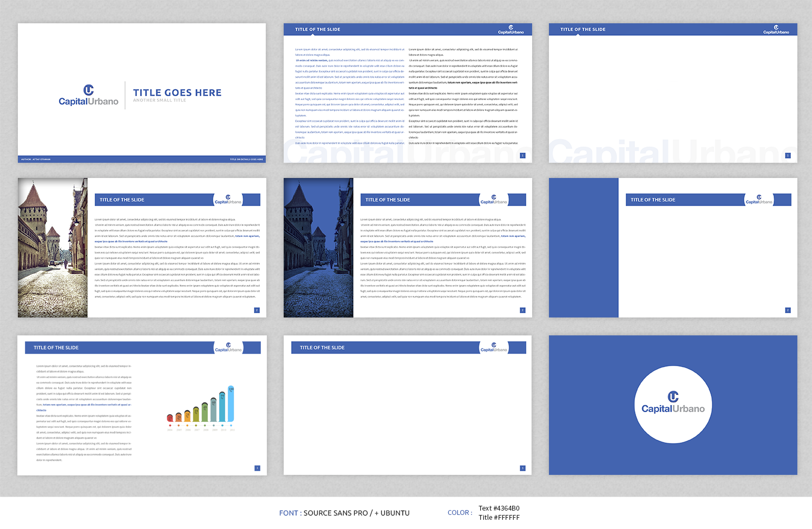This screenshot has width=812, height=529.
Task: Select the red 15% bar for 2004
Action: click(169, 417)
